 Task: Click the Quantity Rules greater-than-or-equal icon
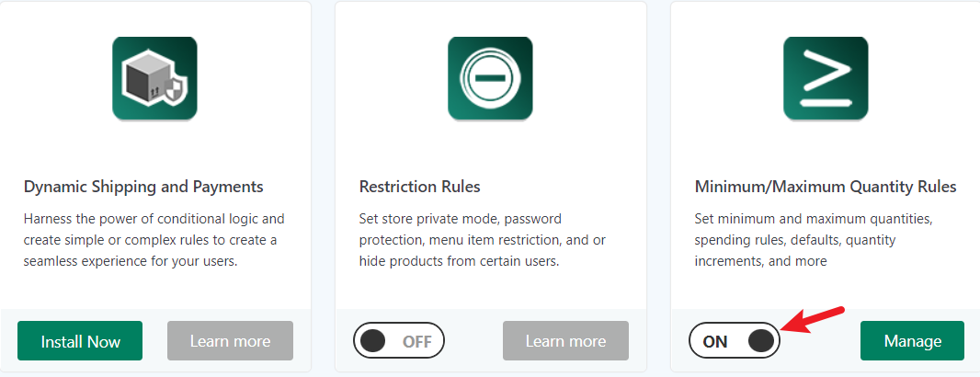click(x=826, y=78)
